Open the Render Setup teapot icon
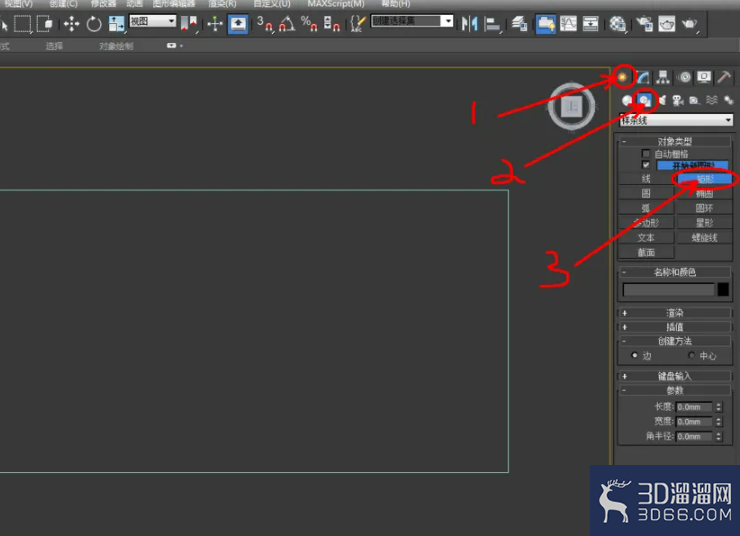Screen dimensions: 740x536 (x=644, y=24)
